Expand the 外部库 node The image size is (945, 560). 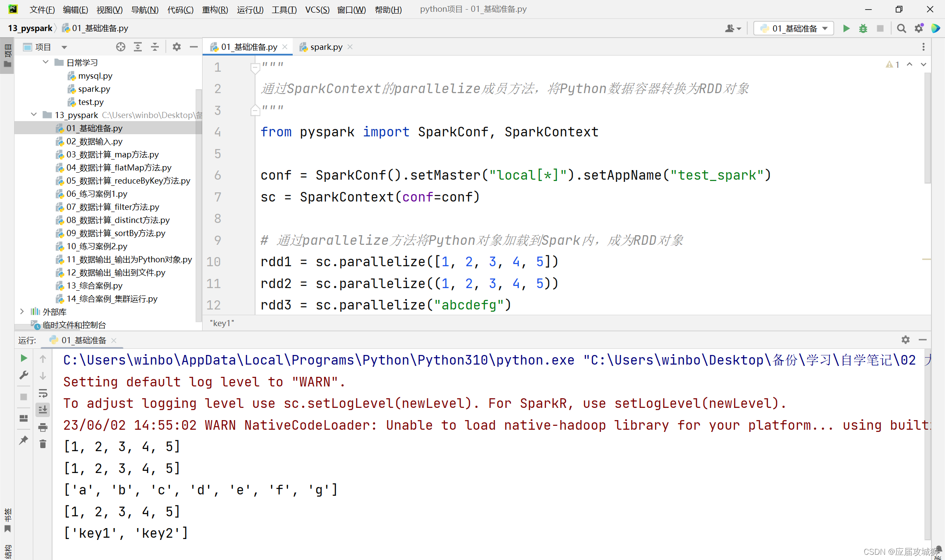pyautogui.click(x=22, y=312)
